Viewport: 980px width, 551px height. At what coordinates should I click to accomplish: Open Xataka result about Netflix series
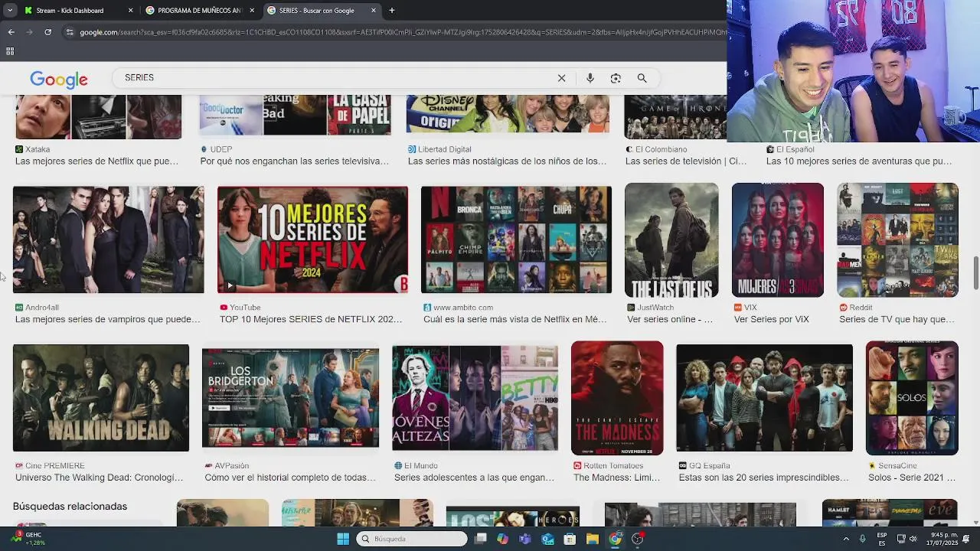point(96,161)
